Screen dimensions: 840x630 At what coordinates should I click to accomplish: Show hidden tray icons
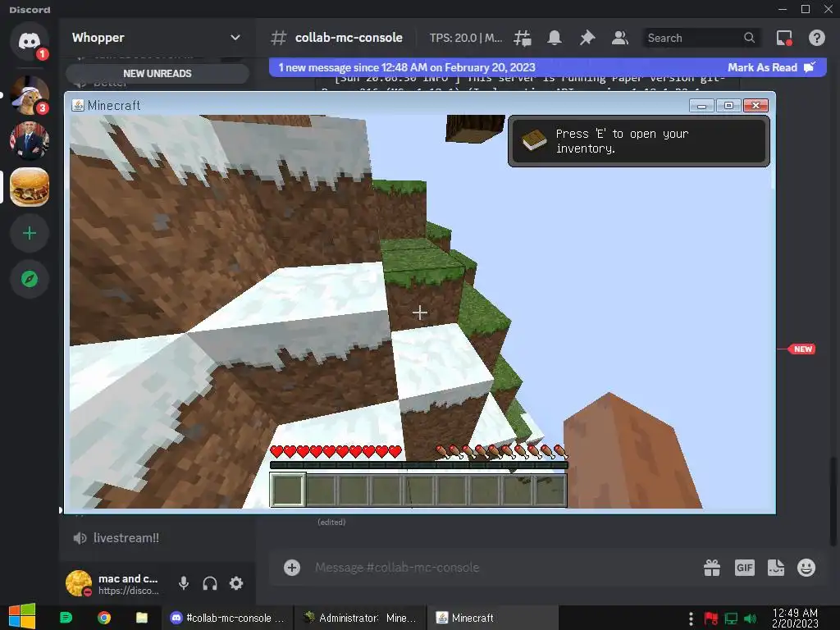pyautogui.click(x=691, y=619)
